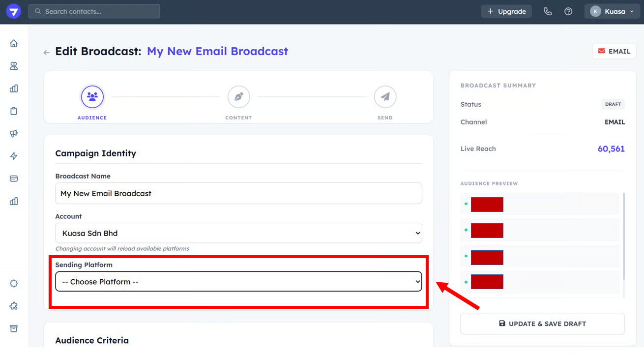Screen dimensions: 644x356
Task: Click the Upgrade button
Action: pyautogui.click(x=506, y=11)
